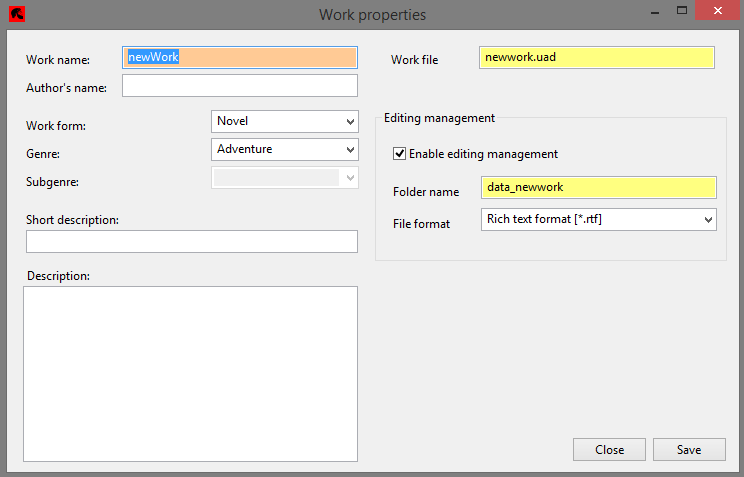
Task: Click the Close button
Action: click(x=609, y=449)
